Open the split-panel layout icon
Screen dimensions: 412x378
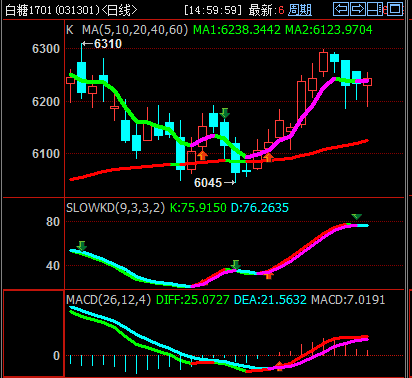(375, 9)
